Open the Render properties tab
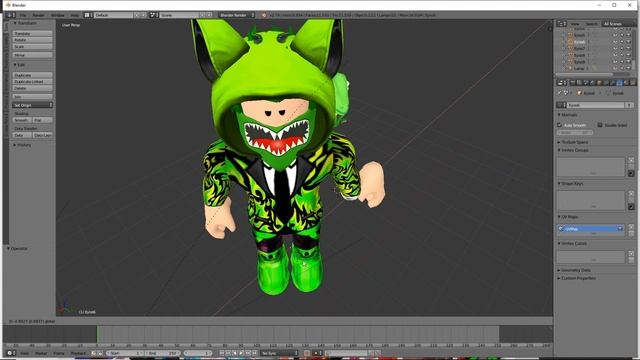640x360 pixels. [x=572, y=83]
